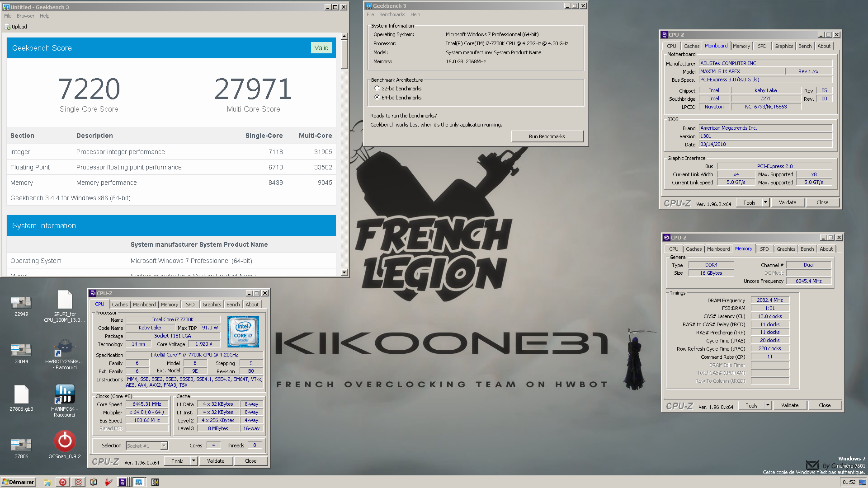Click the Geekbench results scrollbar down arrow

click(344, 272)
